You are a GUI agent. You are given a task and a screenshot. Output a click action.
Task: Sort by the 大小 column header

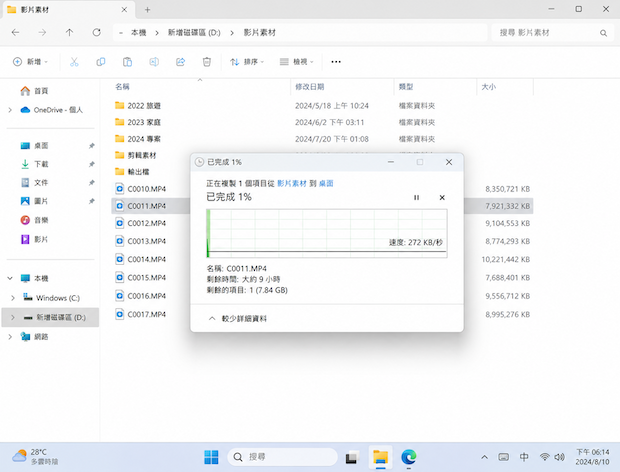(x=488, y=87)
